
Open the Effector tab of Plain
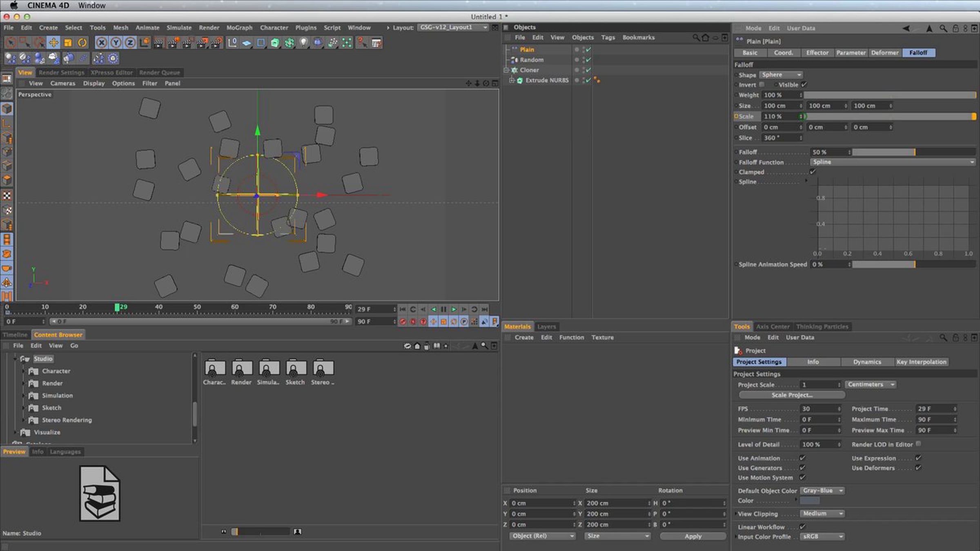click(817, 53)
